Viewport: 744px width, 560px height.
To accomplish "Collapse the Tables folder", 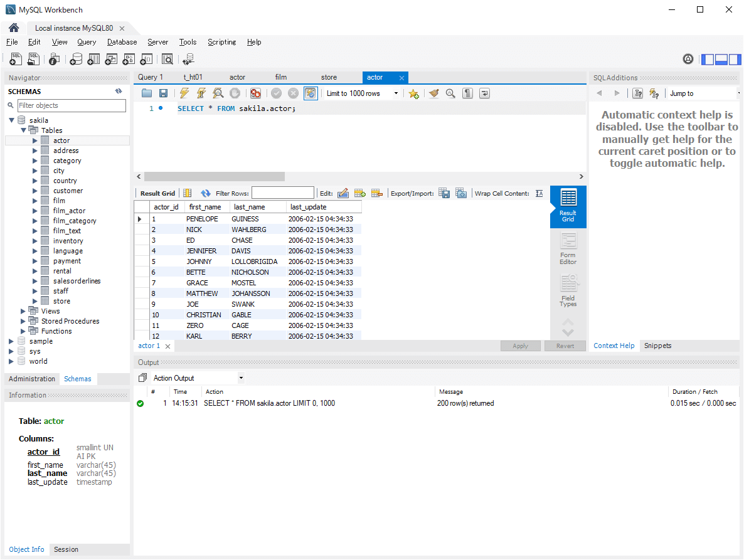I will coord(23,130).
